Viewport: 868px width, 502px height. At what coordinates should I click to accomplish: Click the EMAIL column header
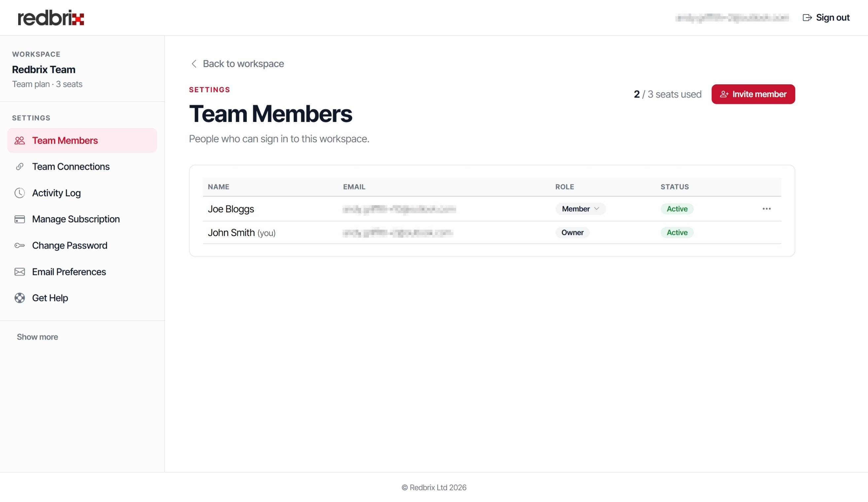(354, 187)
